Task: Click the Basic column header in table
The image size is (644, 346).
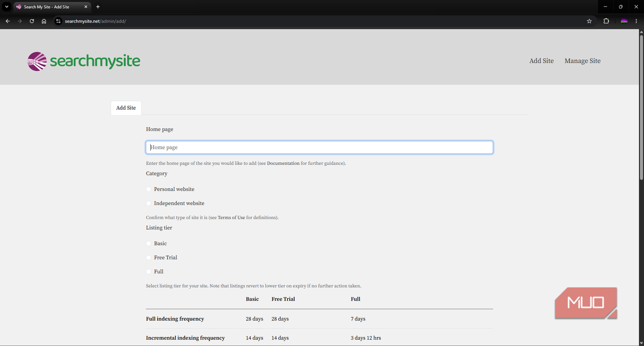Action: (x=252, y=299)
